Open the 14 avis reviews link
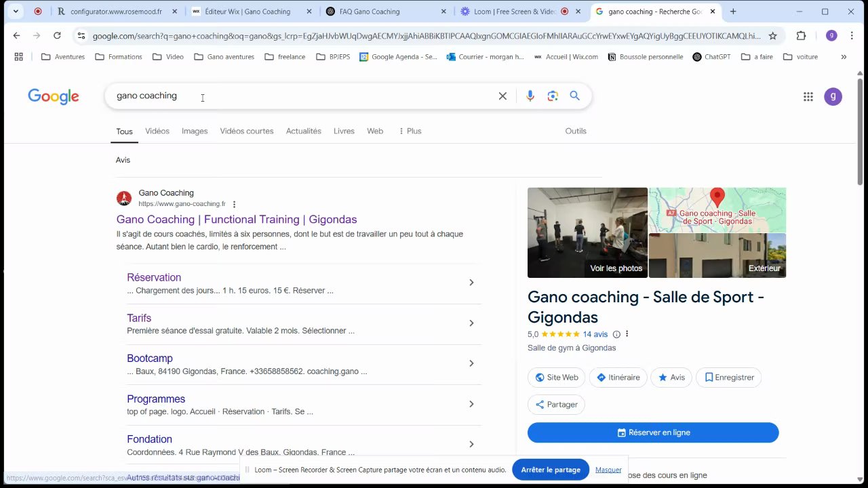 (595, 334)
